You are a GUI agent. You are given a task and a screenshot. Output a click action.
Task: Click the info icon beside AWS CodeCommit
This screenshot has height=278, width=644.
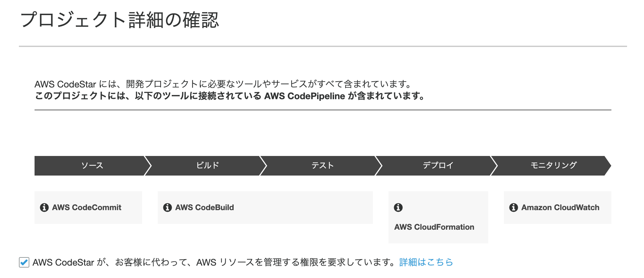44,207
